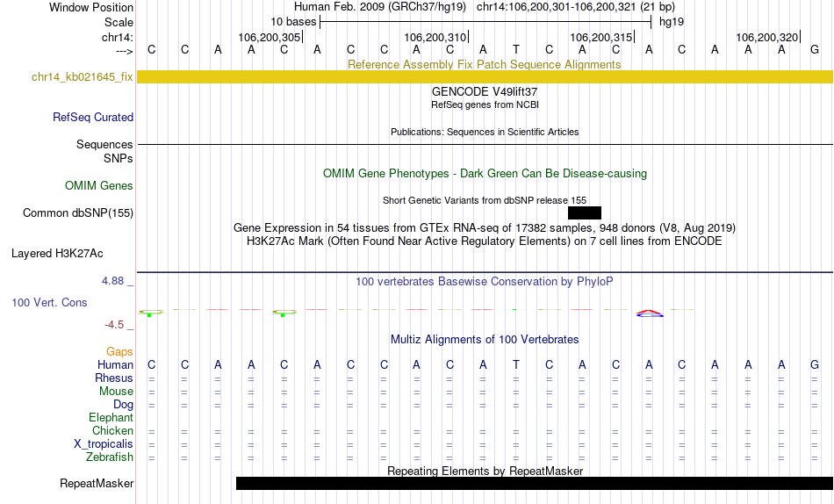834x504 pixels.
Task: Click the OMIM Gene Phenotypes title
Action: (485, 174)
